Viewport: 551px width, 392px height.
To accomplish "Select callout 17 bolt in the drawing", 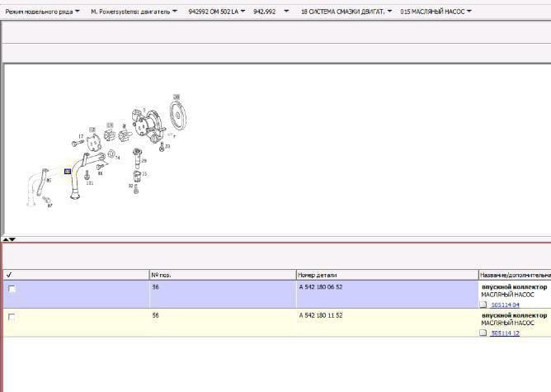I will click(x=81, y=136).
